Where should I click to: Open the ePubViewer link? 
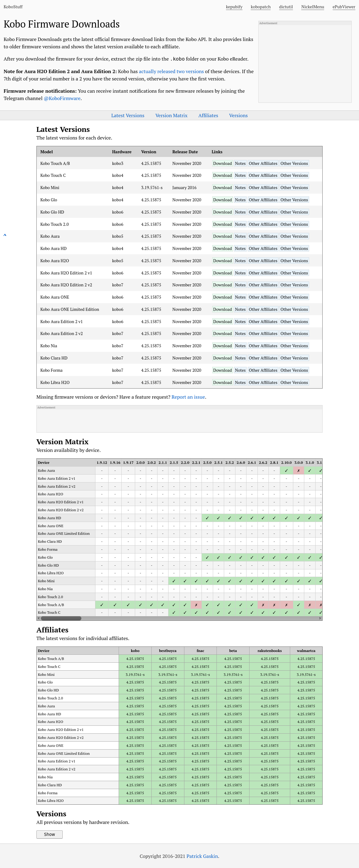tap(343, 7)
